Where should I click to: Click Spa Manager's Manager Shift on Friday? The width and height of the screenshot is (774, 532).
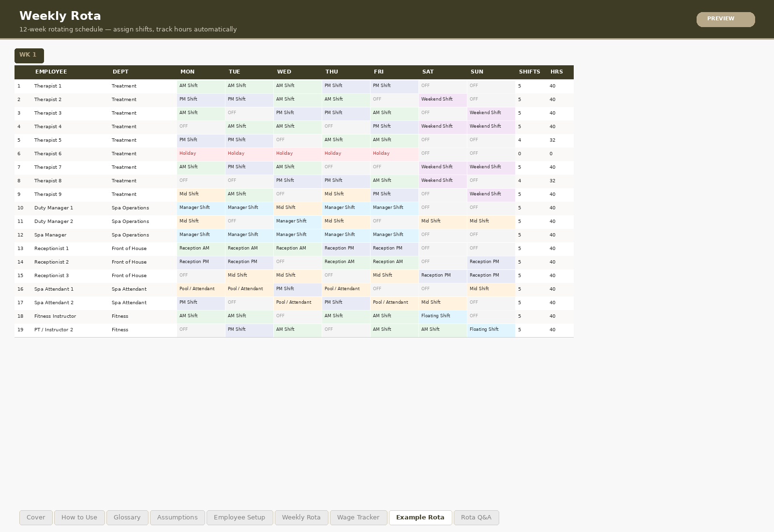coord(394,235)
